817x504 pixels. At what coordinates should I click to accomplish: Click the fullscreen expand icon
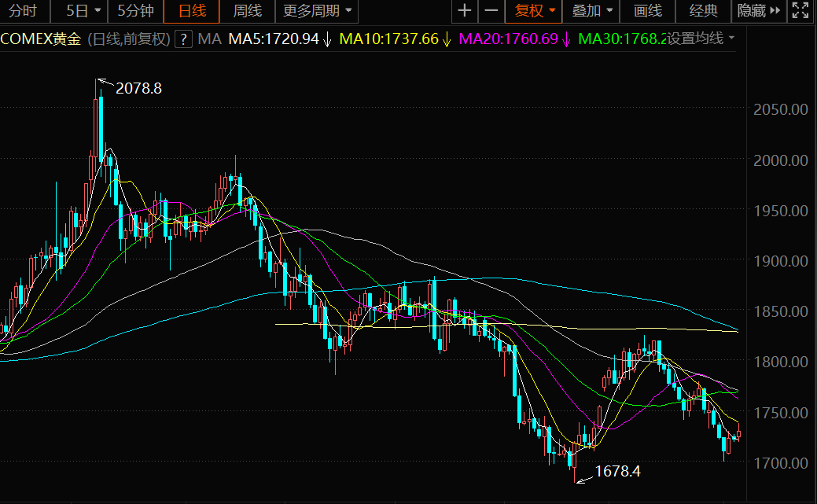click(800, 11)
